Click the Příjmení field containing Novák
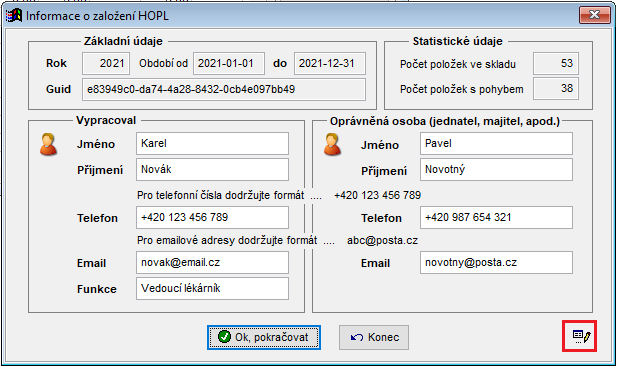 coord(212,170)
